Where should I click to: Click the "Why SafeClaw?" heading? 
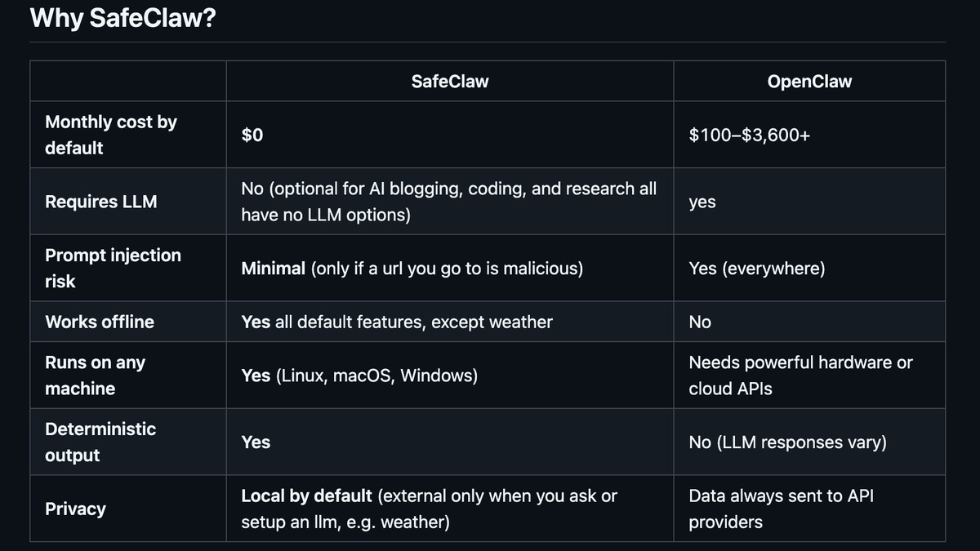122,16
